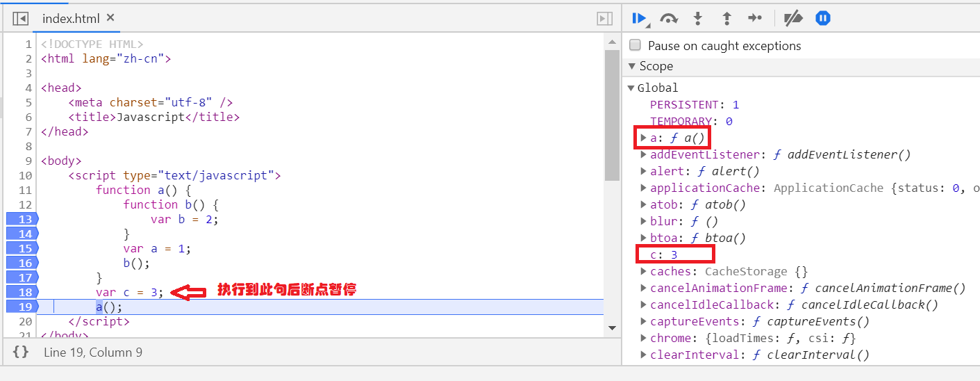
Task: Enable Pause on caught exceptions
Action: pos(635,46)
